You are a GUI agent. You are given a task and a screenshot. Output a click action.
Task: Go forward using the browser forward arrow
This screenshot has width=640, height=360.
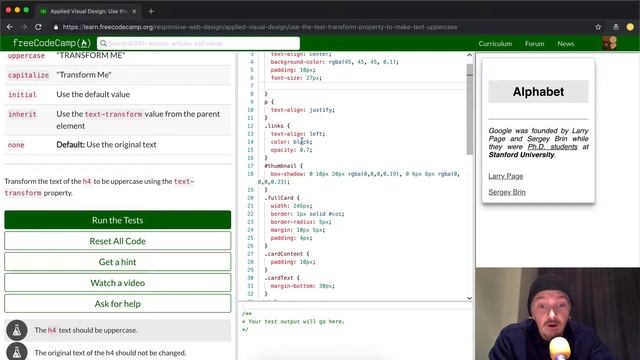point(24,27)
